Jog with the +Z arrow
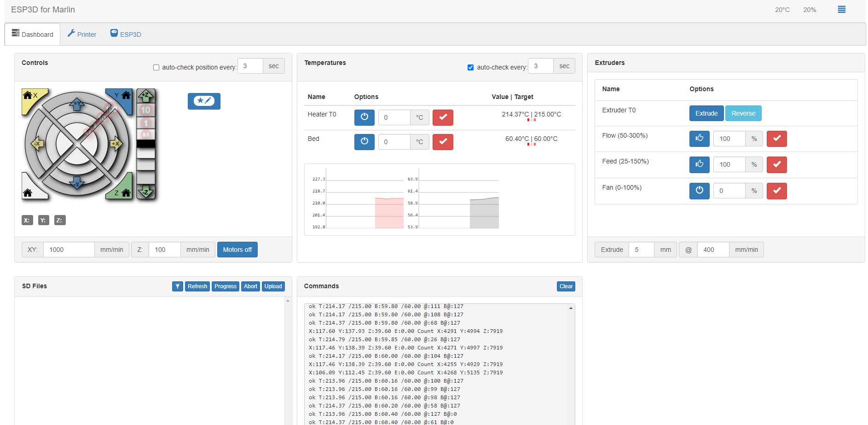This screenshot has width=868, height=425. tap(146, 96)
